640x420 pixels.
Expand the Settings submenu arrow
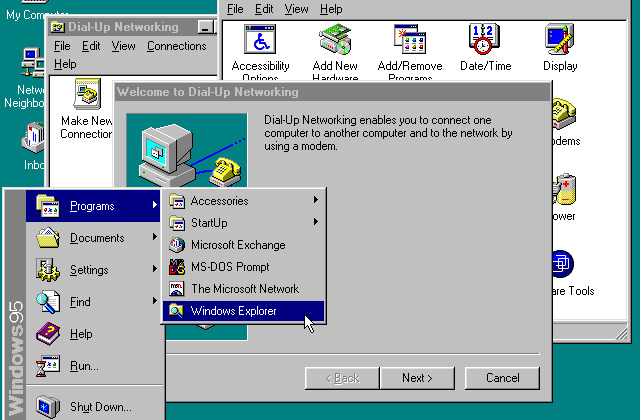(x=155, y=268)
